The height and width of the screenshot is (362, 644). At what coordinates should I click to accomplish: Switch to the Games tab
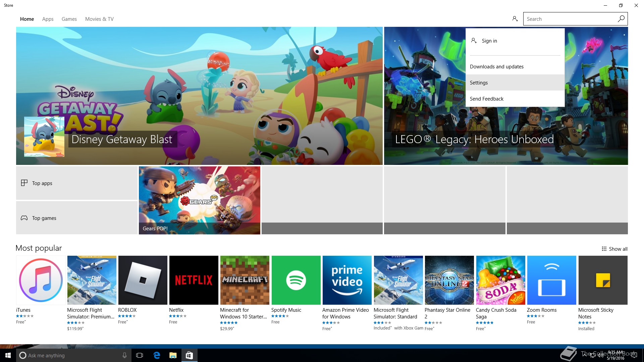[69, 19]
